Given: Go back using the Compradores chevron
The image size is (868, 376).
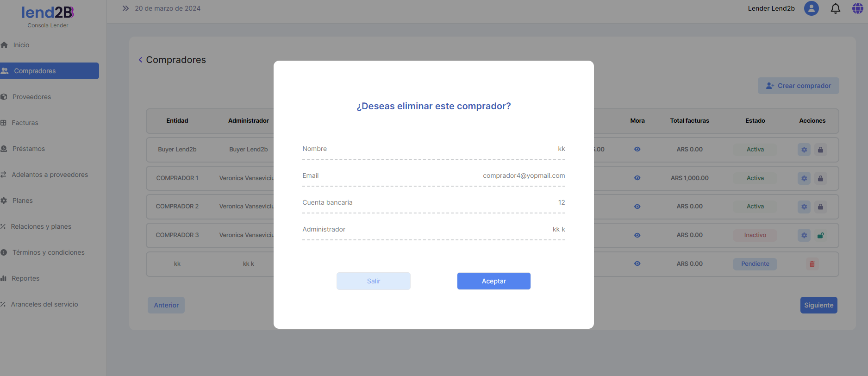Looking at the screenshot, I should click(x=141, y=60).
